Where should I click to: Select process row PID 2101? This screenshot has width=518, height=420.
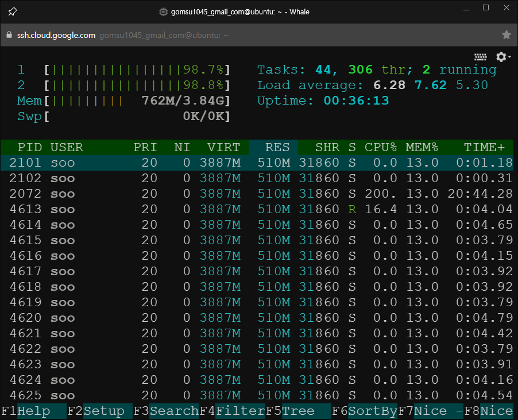point(257,163)
